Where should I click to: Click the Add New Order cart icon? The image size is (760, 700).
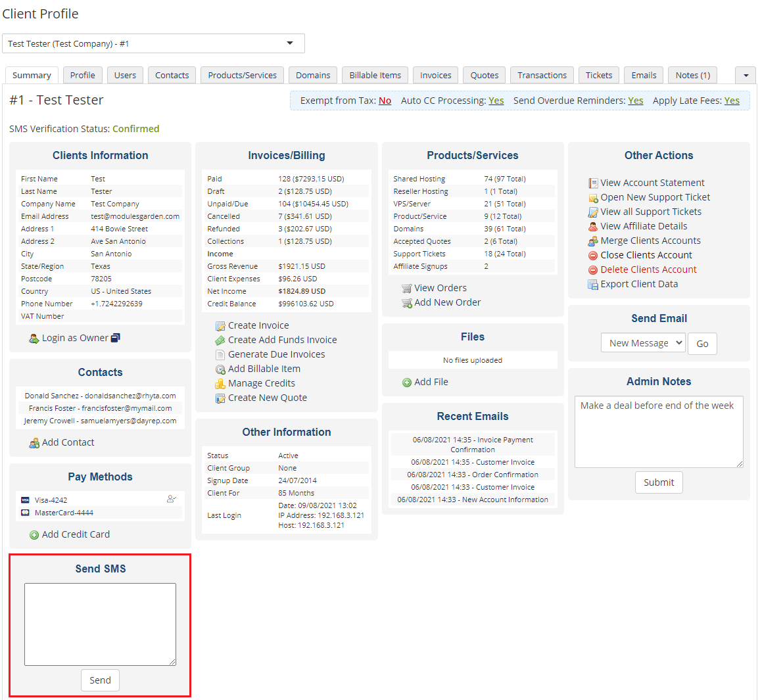pos(407,303)
